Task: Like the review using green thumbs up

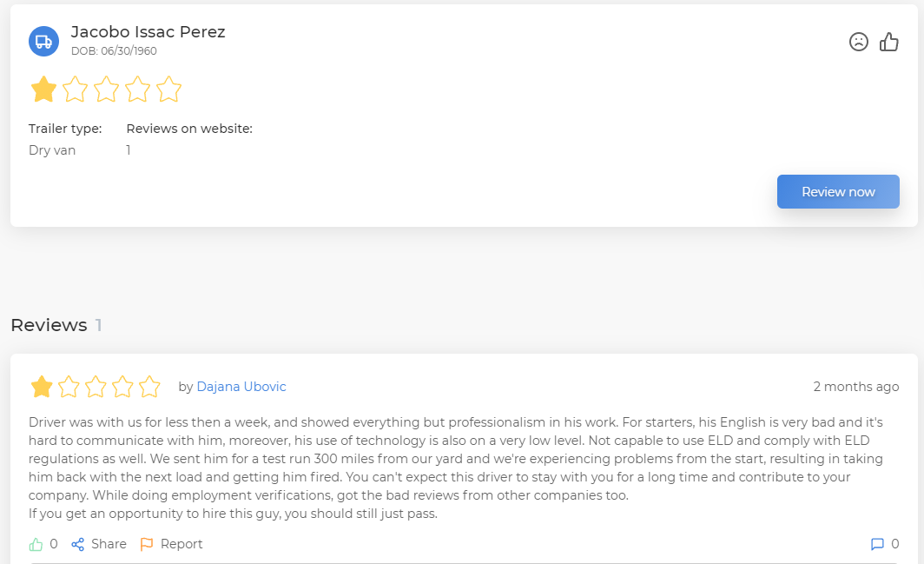Action: (36, 544)
